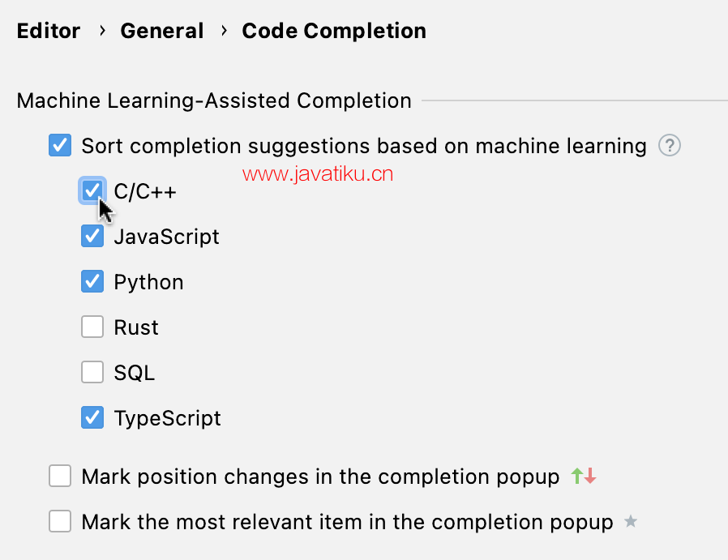Enable the SQL checkbox
The width and height of the screenshot is (728, 560).
(x=92, y=373)
